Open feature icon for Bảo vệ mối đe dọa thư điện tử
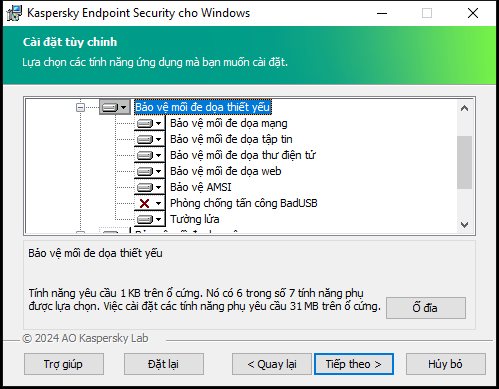Viewport: 499px width, 389px height. coord(150,155)
